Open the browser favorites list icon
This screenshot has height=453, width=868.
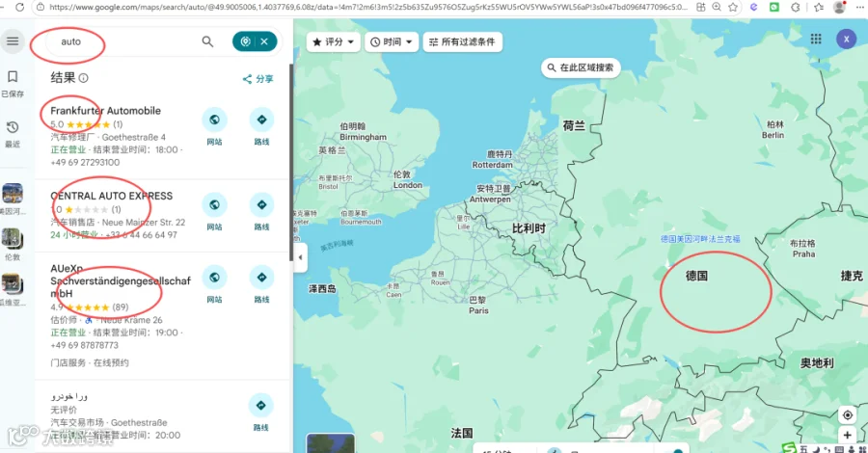tap(819, 7)
